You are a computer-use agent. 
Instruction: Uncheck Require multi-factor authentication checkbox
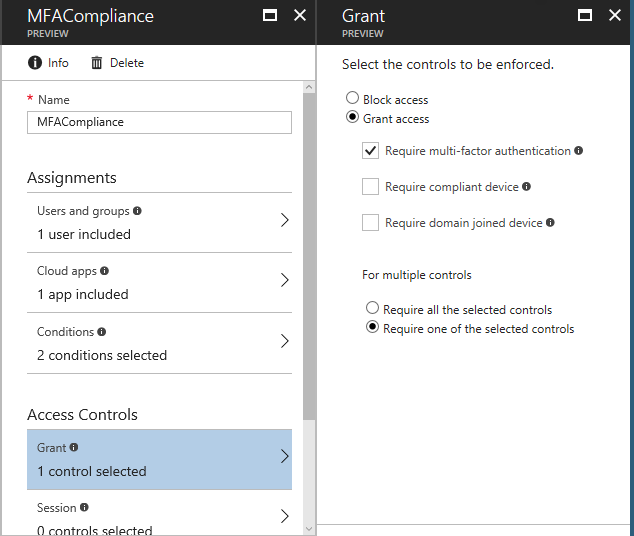pyautogui.click(x=370, y=151)
